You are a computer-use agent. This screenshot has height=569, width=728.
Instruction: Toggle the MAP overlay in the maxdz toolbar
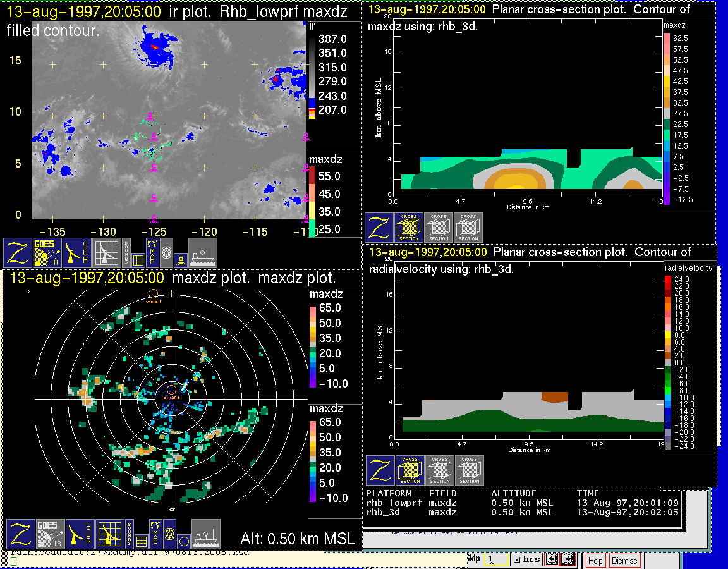pyautogui.click(x=155, y=533)
